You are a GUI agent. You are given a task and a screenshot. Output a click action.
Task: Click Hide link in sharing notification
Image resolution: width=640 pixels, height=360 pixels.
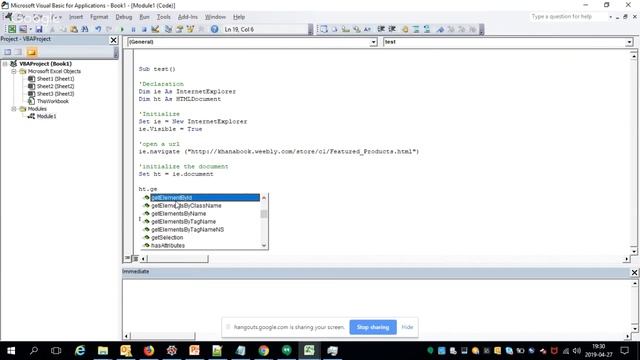click(407, 327)
